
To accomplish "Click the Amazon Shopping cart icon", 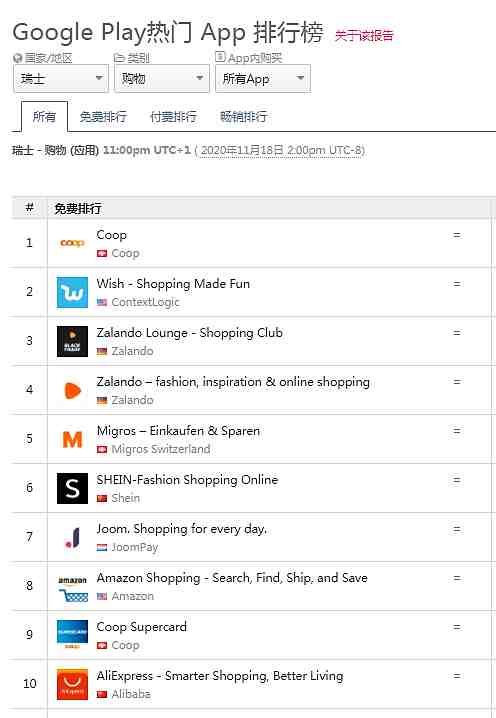I will click(72, 587).
